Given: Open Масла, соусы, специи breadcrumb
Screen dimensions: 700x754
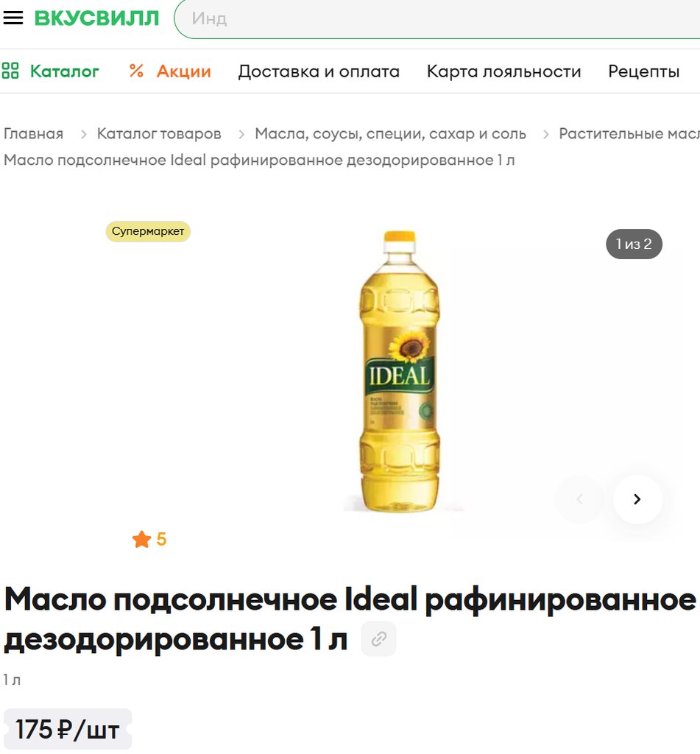Looking at the screenshot, I should coord(390,133).
